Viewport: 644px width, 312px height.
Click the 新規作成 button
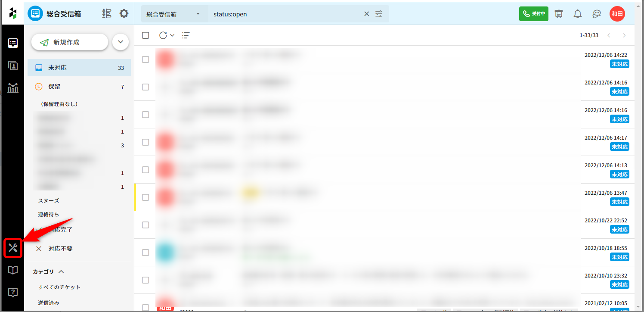tap(69, 42)
